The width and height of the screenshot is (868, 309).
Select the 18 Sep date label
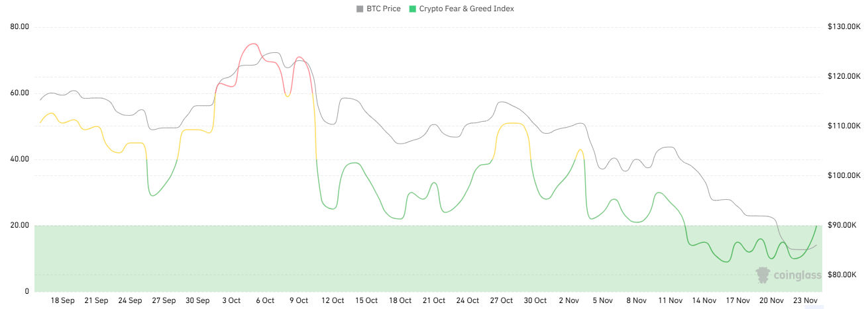point(63,300)
